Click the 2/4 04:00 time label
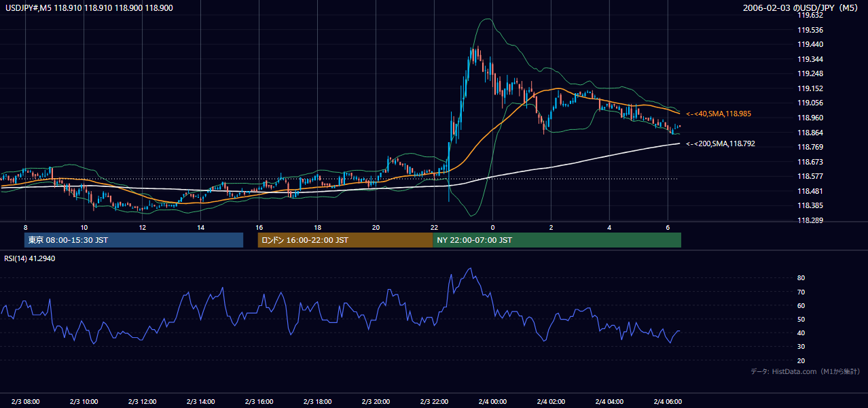 pos(609,401)
